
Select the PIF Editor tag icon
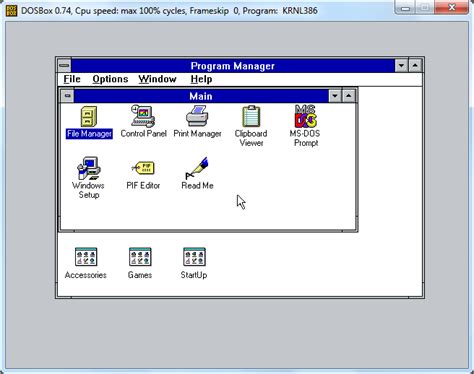tap(143, 168)
